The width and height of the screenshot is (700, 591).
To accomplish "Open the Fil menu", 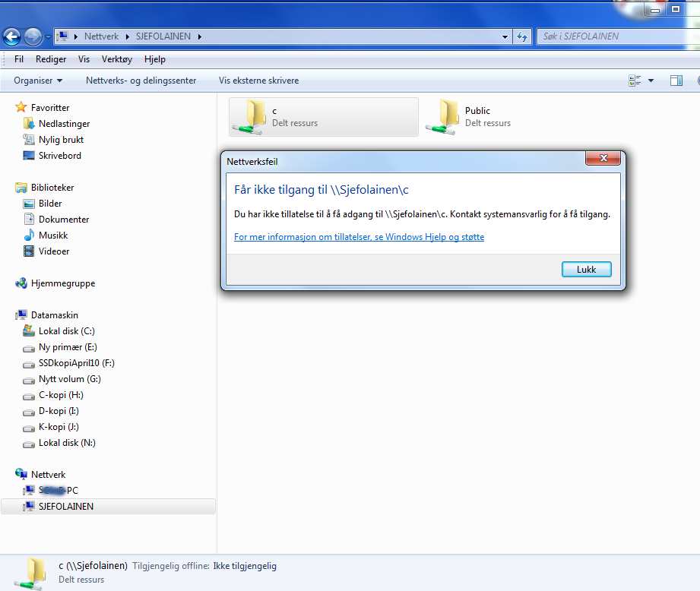I will tap(19, 59).
